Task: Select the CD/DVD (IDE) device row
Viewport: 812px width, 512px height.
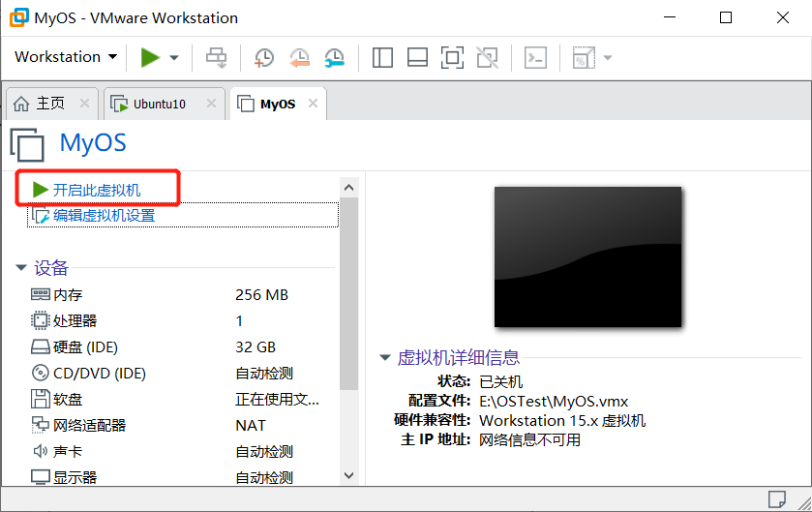Action: [x=182, y=373]
